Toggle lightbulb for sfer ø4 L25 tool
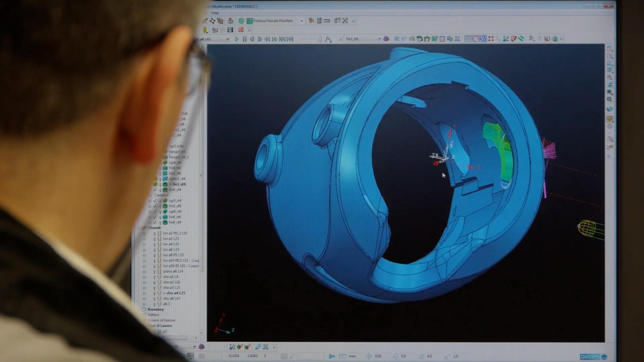 click(x=155, y=293)
